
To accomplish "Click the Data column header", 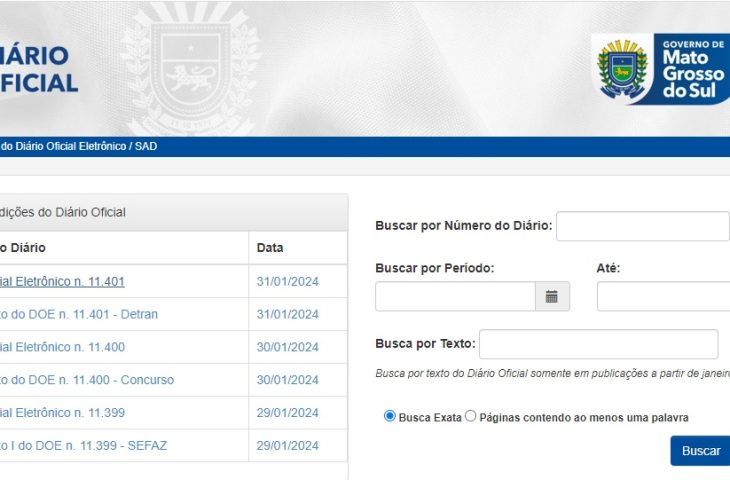I will [270, 248].
